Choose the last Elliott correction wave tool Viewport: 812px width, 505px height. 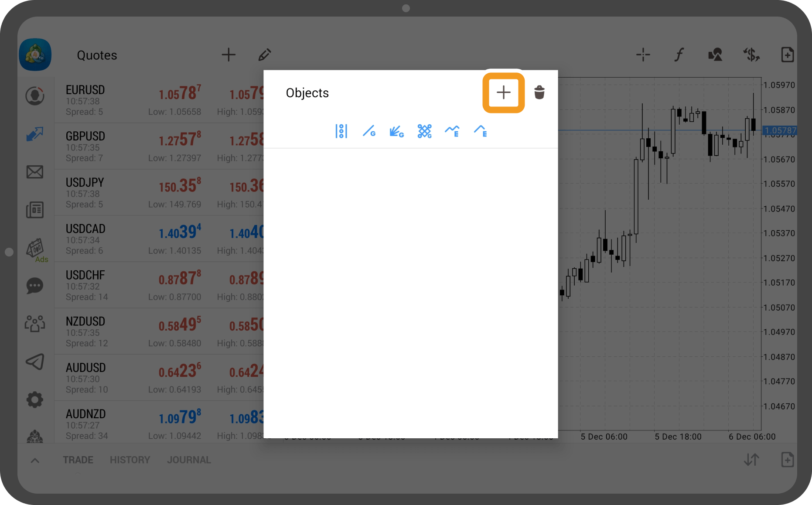(480, 131)
